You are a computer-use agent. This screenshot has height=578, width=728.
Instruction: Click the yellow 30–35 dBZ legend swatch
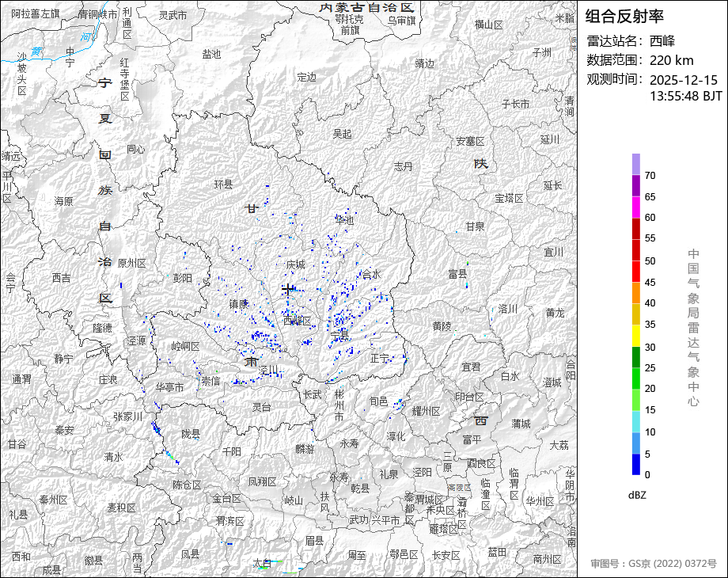coord(636,336)
